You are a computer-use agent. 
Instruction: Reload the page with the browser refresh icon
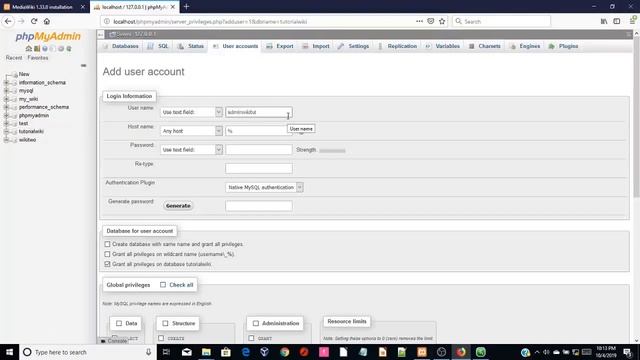[x=34, y=21]
